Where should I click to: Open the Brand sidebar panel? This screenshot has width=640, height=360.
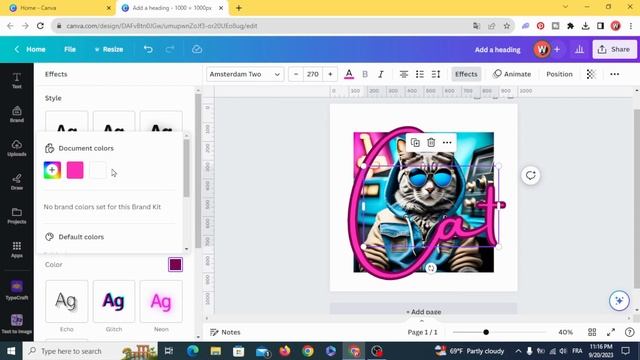(x=17, y=114)
